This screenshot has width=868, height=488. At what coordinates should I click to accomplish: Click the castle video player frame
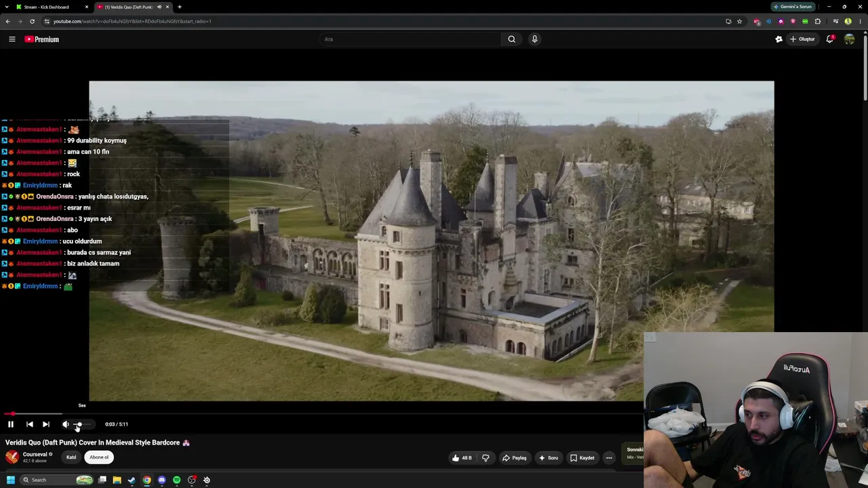click(x=431, y=241)
